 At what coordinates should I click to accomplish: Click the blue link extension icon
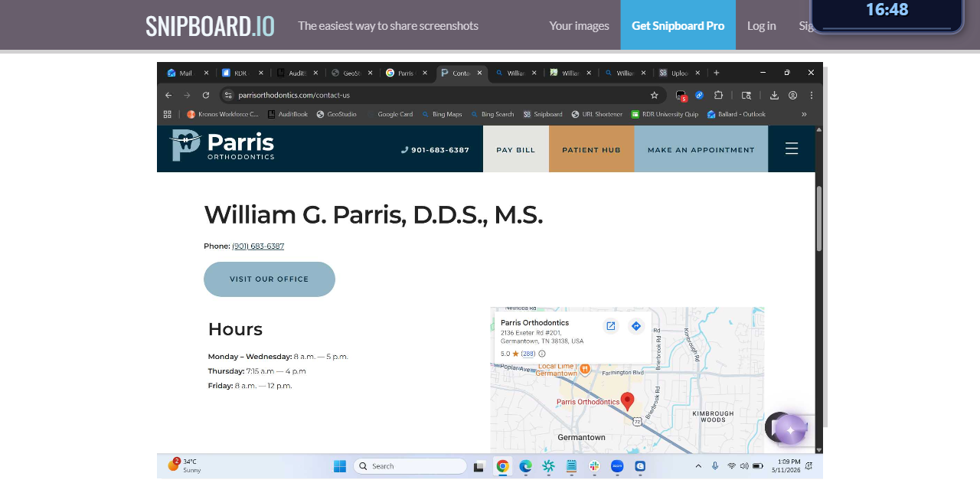coord(699,95)
